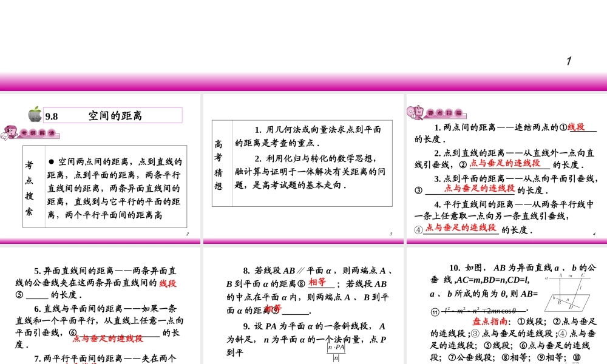This screenshot has width=607, height=364.
Task: Select the title box "9.8 空间的距离"
Action: 113,115
